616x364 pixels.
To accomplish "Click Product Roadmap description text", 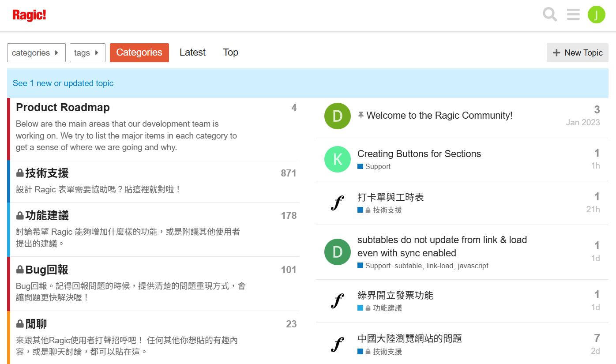I will pos(126,136).
